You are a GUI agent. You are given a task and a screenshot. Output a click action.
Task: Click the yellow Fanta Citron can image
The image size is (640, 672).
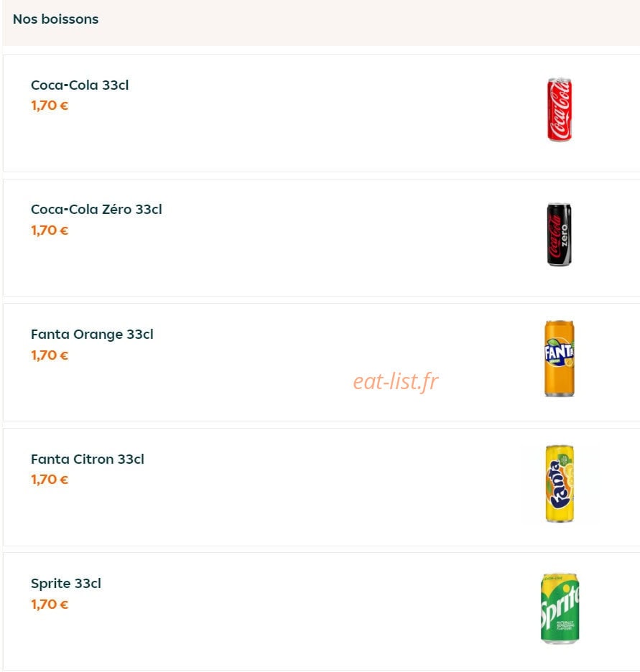pos(560,483)
